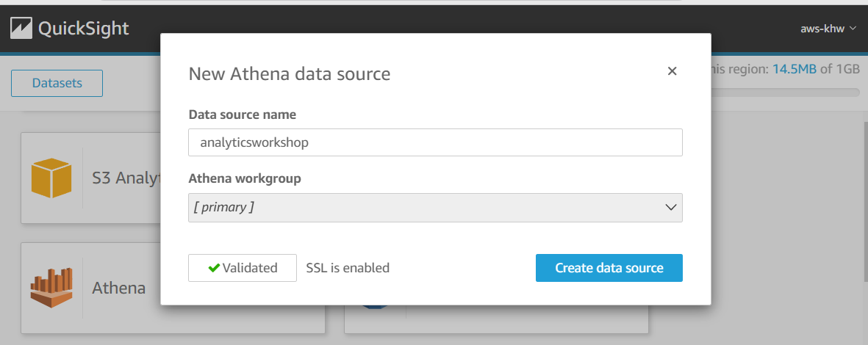
Task: Focus the Data source name field
Action: pos(435,142)
